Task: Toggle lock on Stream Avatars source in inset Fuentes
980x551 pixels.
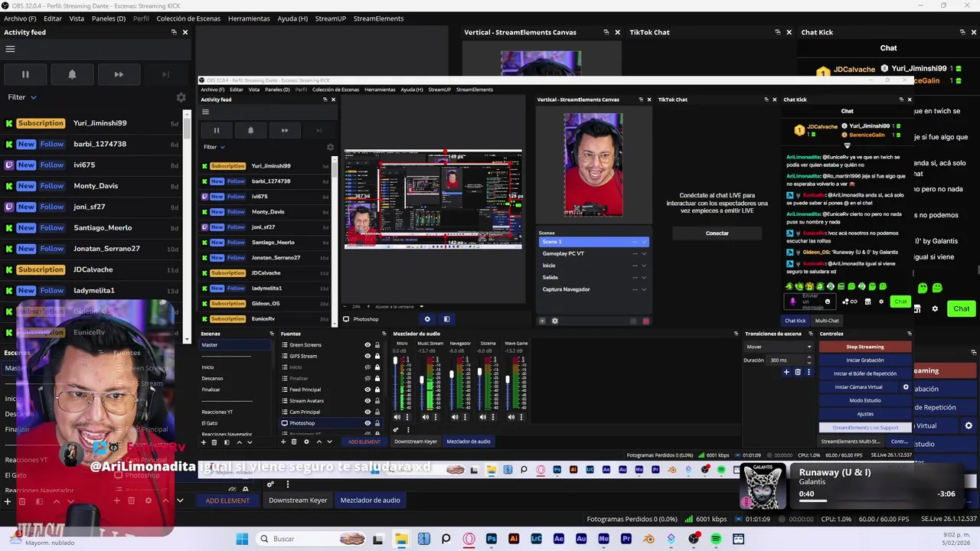Action: pyautogui.click(x=377, y=401)
